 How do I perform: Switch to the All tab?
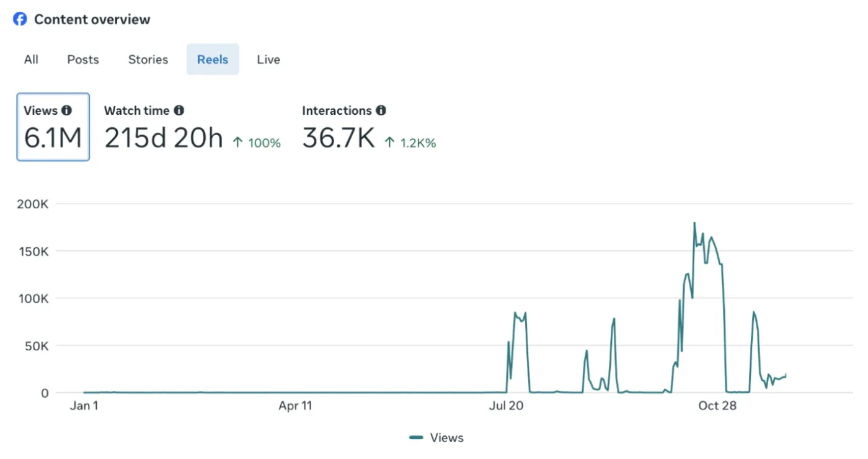[31, 60]
